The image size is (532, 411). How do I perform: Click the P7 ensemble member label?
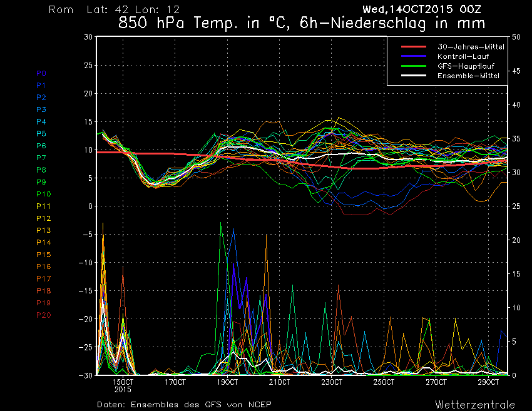click(41, 158)
